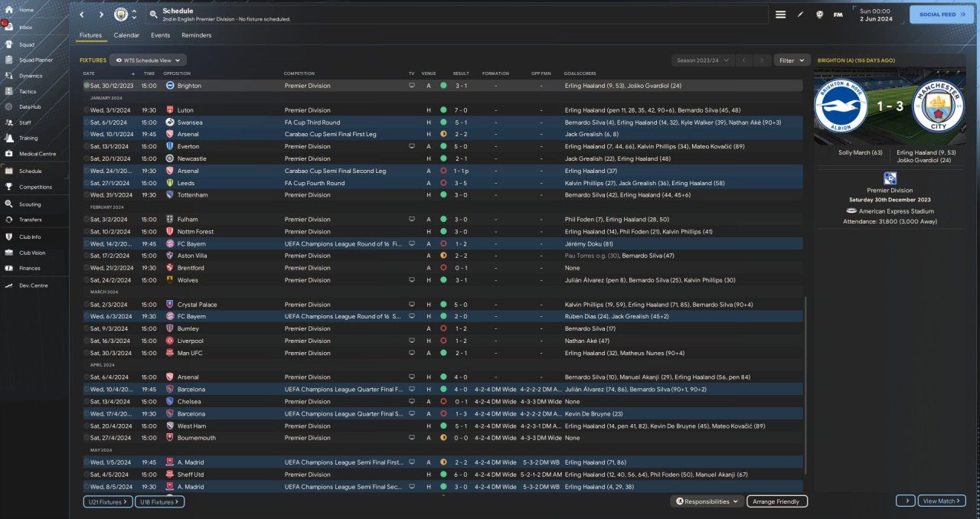Navigate back with the left arrow
This screenshot has width=980, height=519.
click(x=82, y=15)
